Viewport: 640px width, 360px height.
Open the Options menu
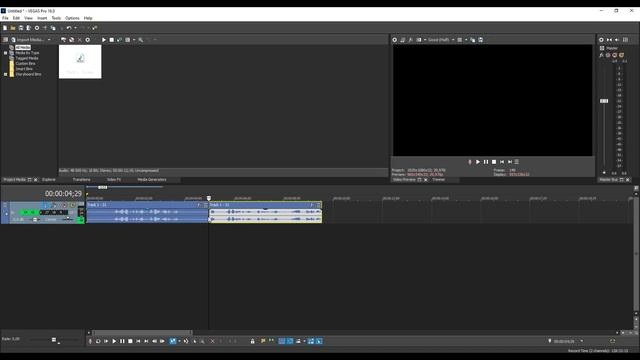[x=72, y=18]
